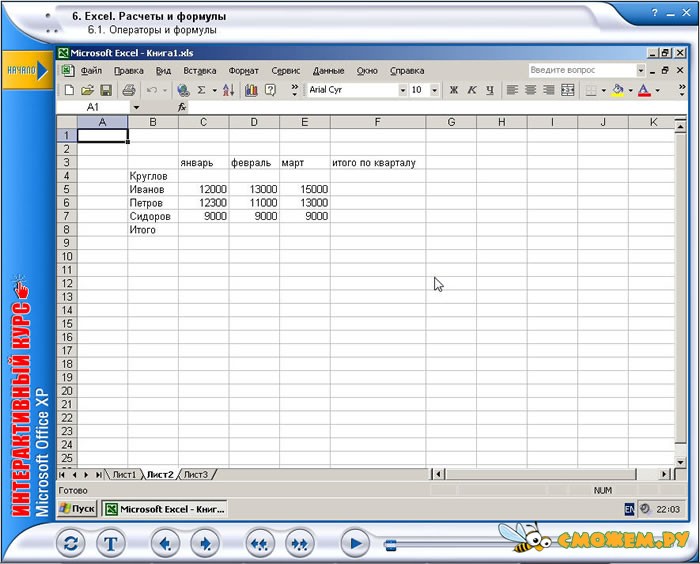Toggle bold Ж formatting
The image size is (700, 564).
(x=454, y=90)
